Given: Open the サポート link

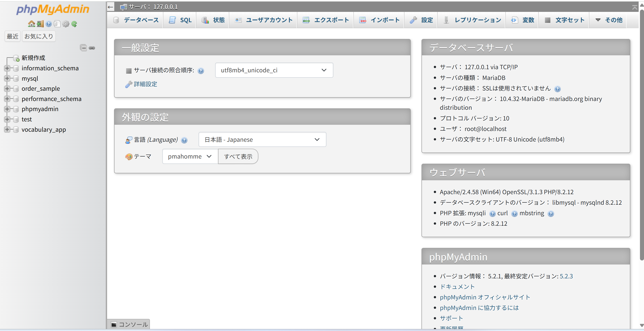Looking at the screenshot, I should coord(452,318).
